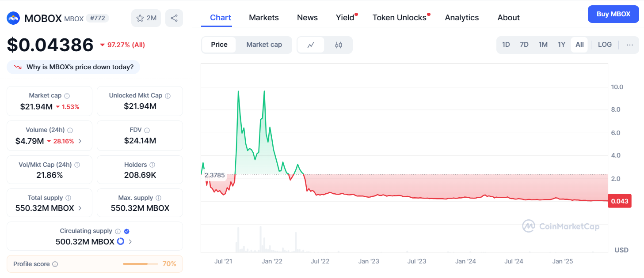Open the Markets tab
The width and height of the screenshot is (644, 278).
264,18
